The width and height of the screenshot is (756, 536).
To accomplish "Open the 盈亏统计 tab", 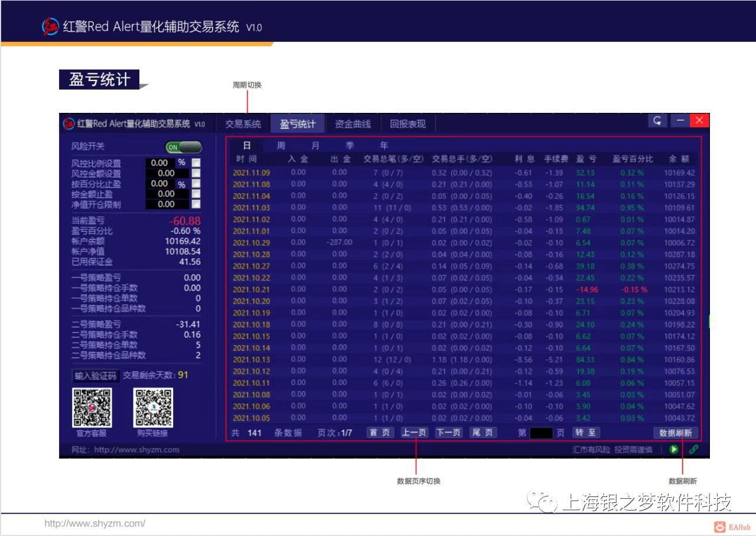I will (x=298, y=124).
